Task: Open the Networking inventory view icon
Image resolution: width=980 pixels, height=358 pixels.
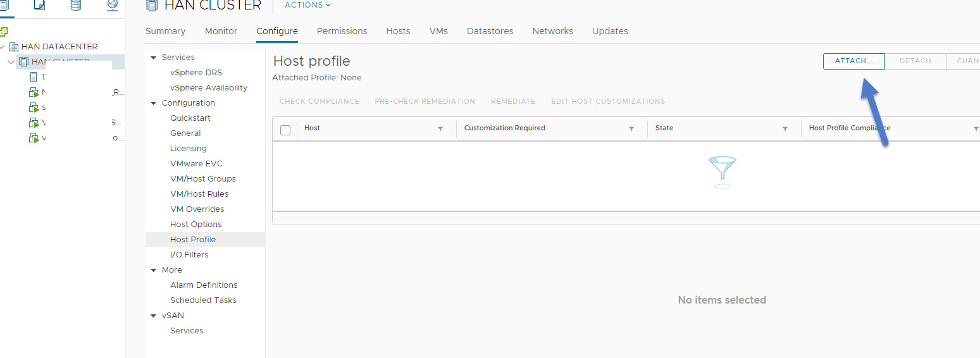Action: (112, 5)
